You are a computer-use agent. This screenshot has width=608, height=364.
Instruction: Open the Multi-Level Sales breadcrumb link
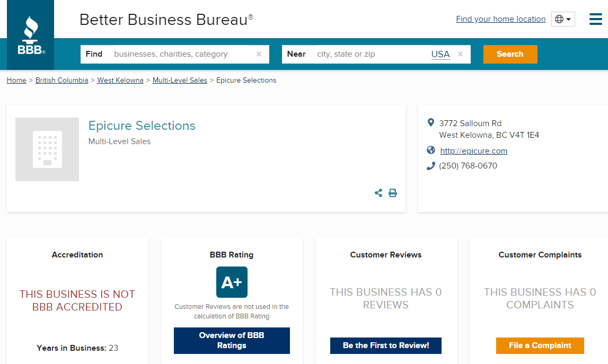[x=180, y=80]
